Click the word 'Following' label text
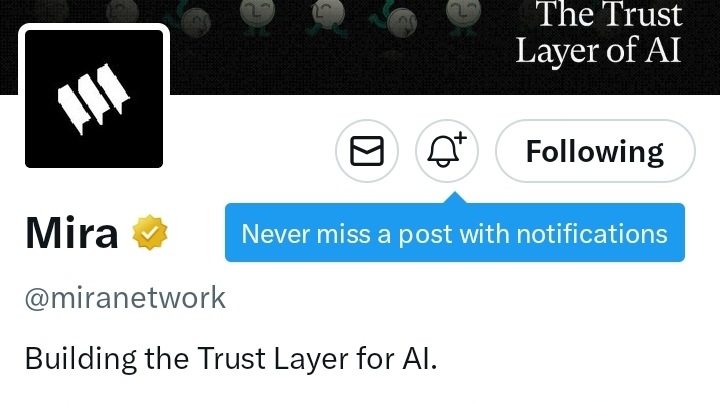Image resolution: width=720 pixels, height=404 pixels. tap(595, 152)
